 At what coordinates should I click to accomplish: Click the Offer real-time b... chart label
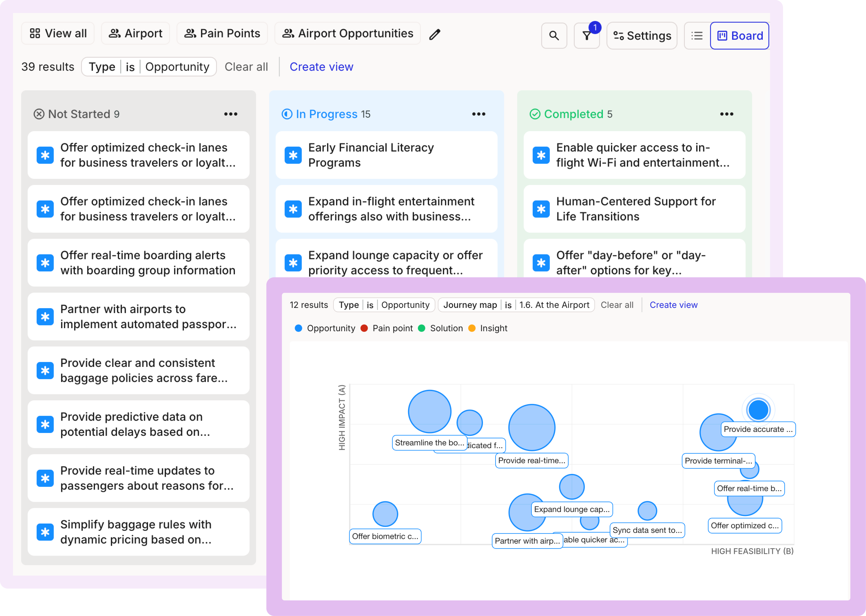(x=749, y=489)
